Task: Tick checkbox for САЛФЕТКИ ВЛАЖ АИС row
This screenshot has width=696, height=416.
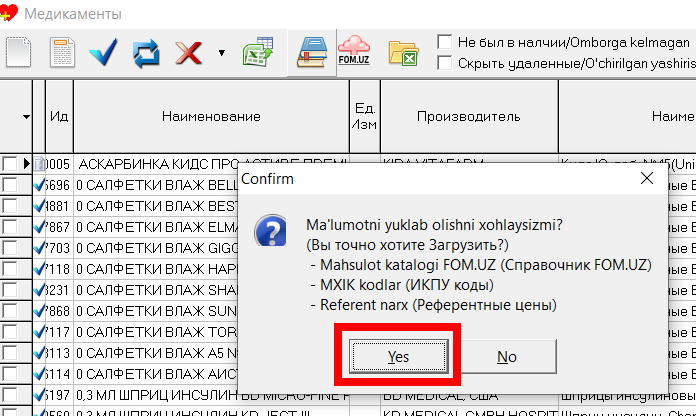Action: [x=9, y=374]
